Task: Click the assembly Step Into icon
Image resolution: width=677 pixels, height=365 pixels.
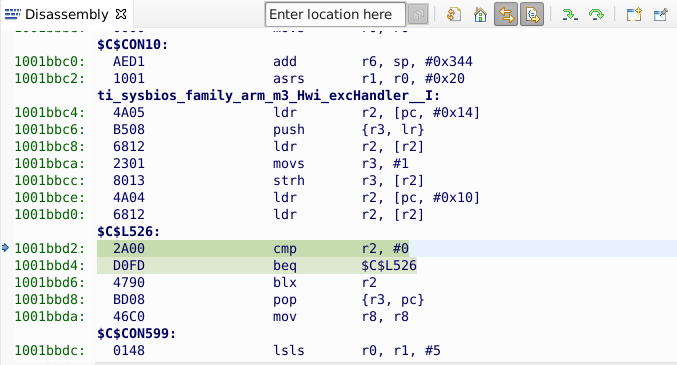Action: tap(570, 15)
